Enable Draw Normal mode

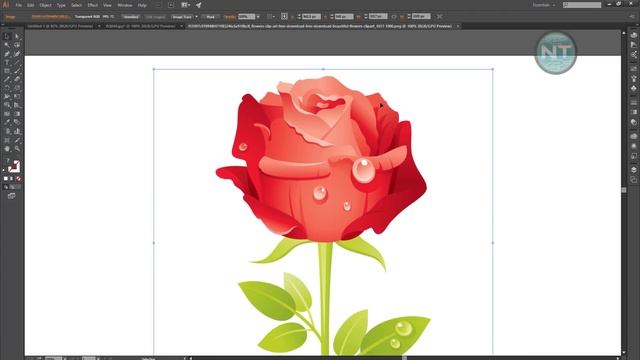tap(6, 187)
